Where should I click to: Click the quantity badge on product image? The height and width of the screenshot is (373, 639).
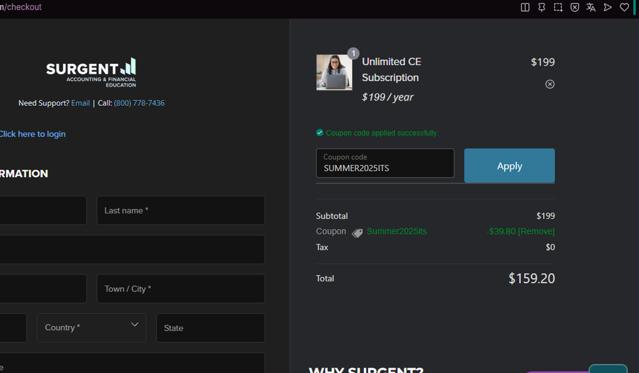pyautogui.click(x=353, y=53)
